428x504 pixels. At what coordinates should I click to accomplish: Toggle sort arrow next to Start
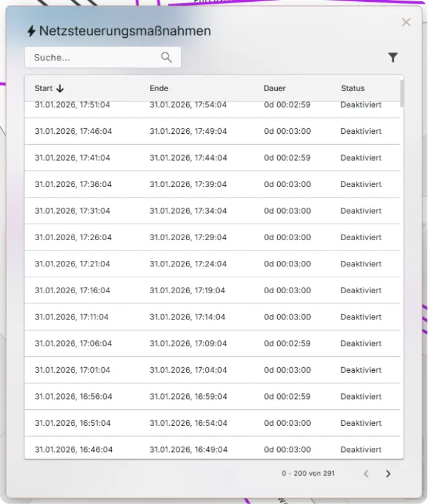coord(60,89)
